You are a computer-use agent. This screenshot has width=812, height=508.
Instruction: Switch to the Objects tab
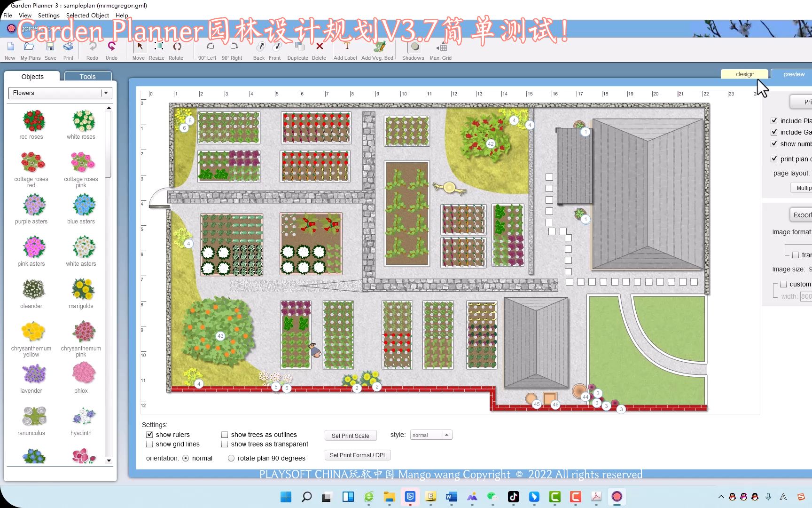pyautogui.click(x=32, y=76)
